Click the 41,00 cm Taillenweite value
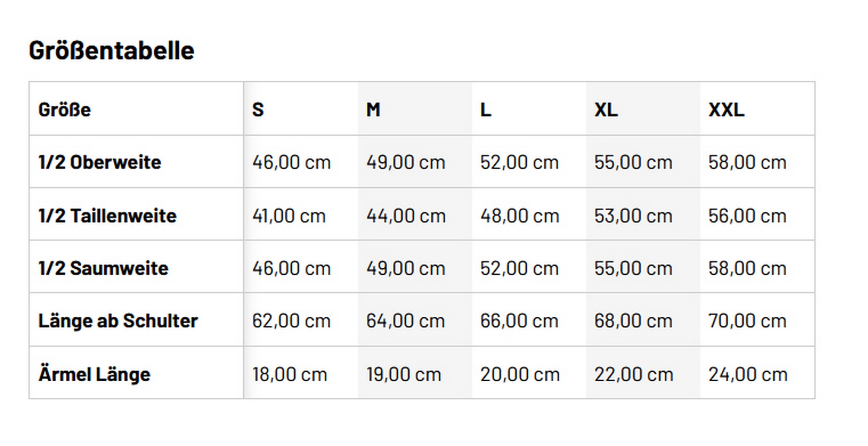This screenshot has width=868, height=446. pos(289,216)
